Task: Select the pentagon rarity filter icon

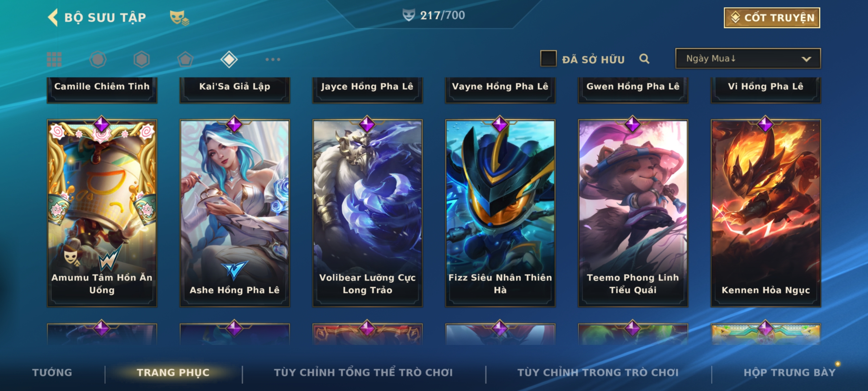Action: (x=185, y=59)
